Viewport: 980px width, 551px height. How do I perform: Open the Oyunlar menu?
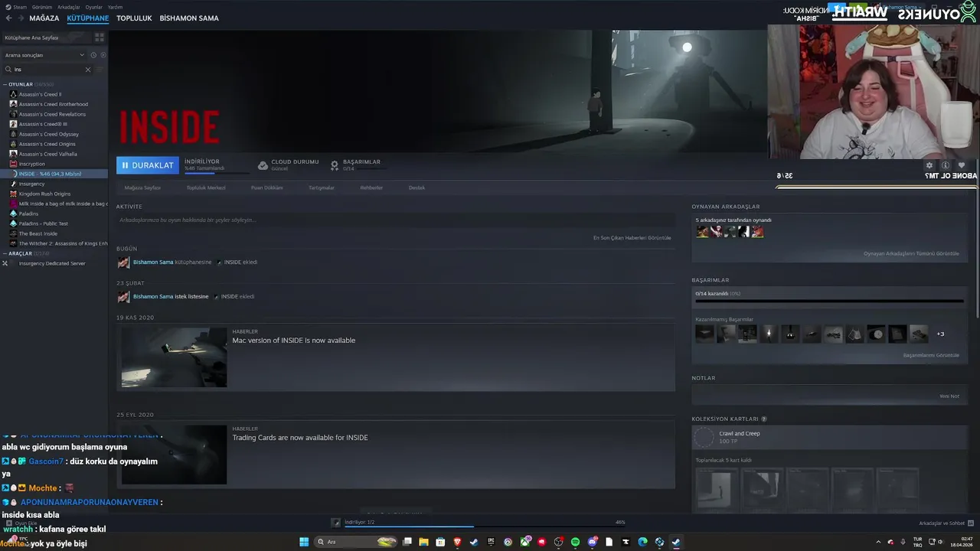(x=93, y=7)
